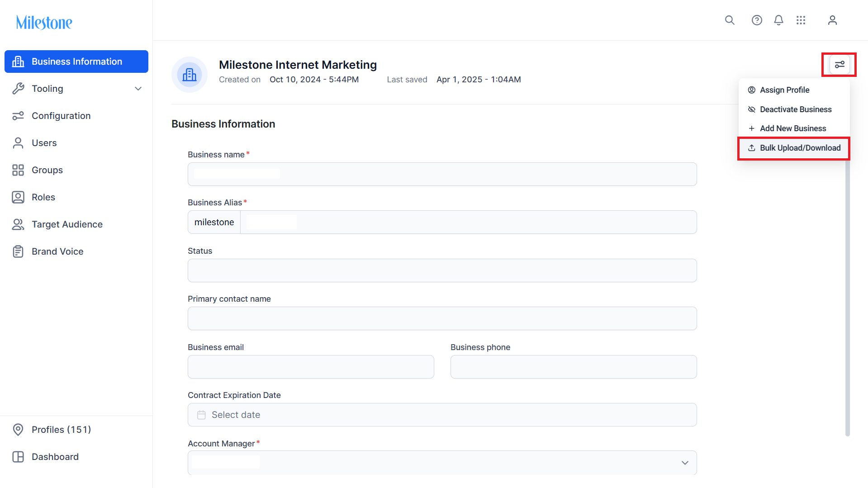Viewport: 868px width, 488px height.
Task: Choose Deactivate Business option
Action: (794, 109)
